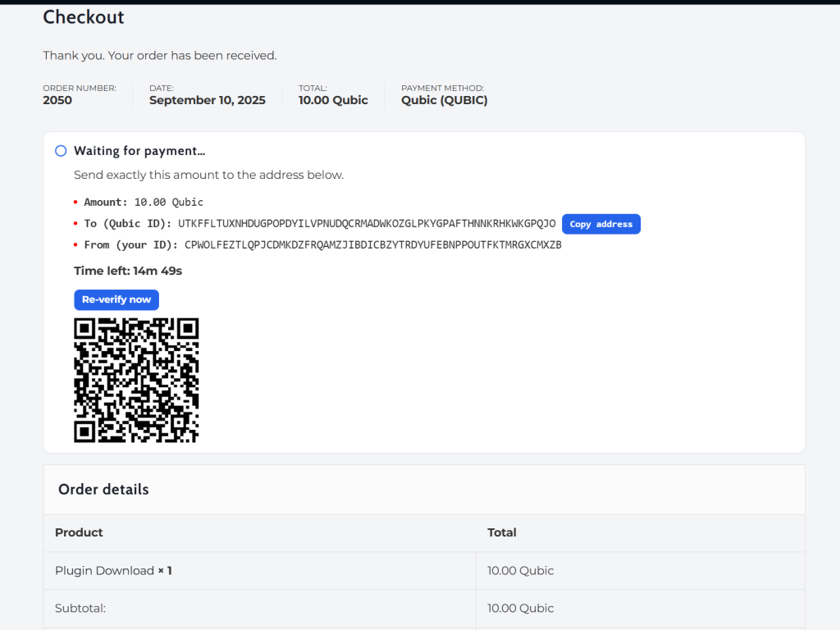Click the date September 10, 2025

(208, 100)
